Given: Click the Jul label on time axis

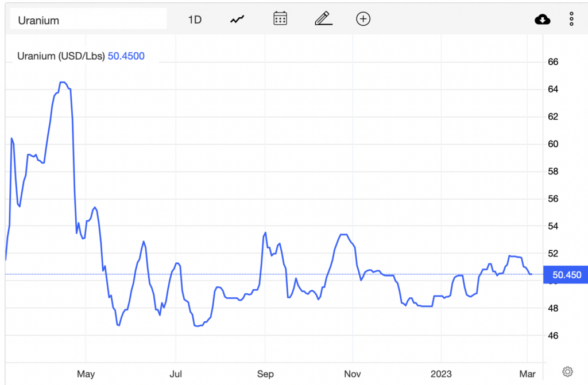Looking at the screenshot, I should [176, 374].
